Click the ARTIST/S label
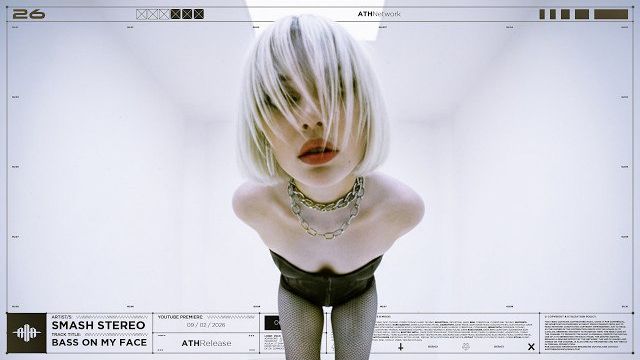The image size is (640, 360). (62, 317)
